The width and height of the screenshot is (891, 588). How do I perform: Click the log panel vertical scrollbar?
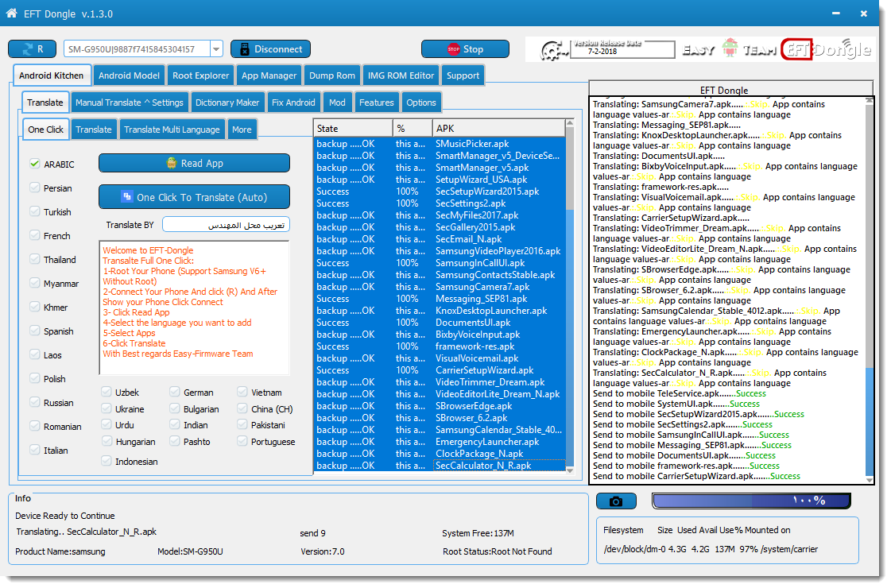click(869, 291)
